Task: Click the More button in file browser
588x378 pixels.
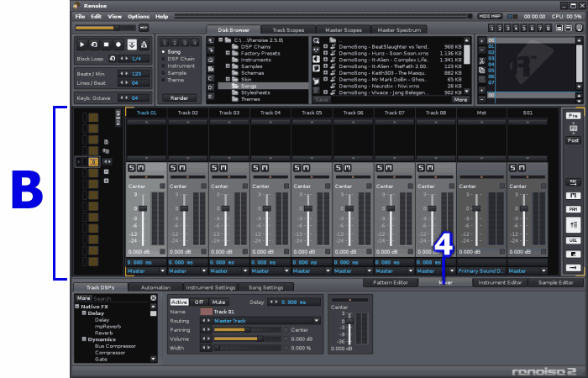Action: pos(460,100)
